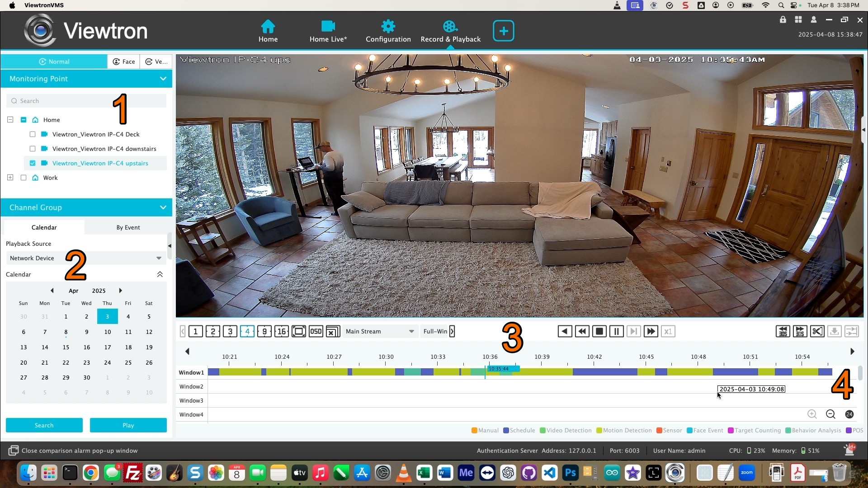Select the Record & Playback tab
The height and width of the screenshot is (488, 868).
coord(450,31)
